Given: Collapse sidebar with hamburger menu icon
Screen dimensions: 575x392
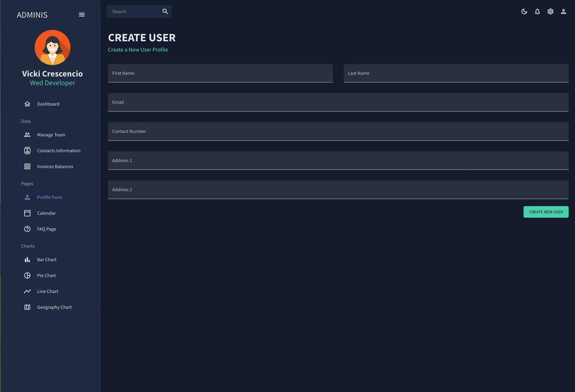Looking at the screenshot, I should tap(81, 15).
